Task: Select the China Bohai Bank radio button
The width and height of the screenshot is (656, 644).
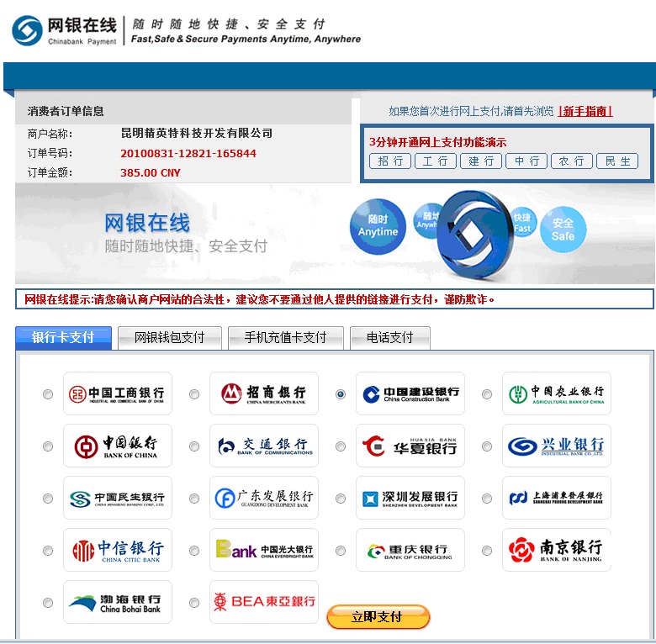Action: coord(48,603)
